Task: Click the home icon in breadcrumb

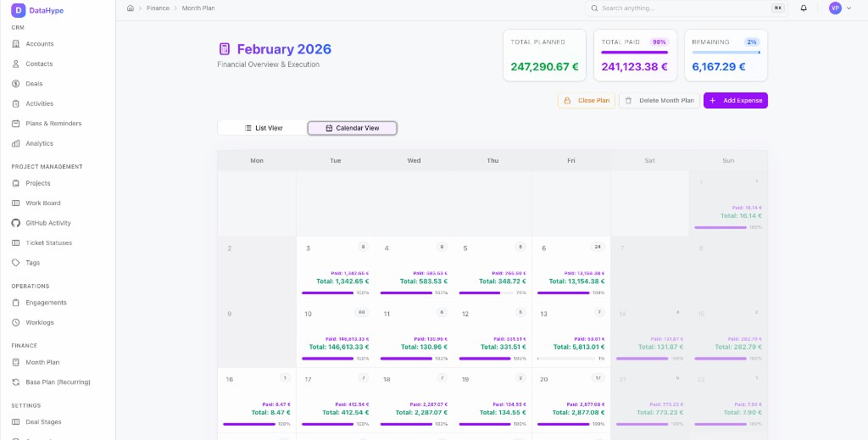Action: click(130, 8)
